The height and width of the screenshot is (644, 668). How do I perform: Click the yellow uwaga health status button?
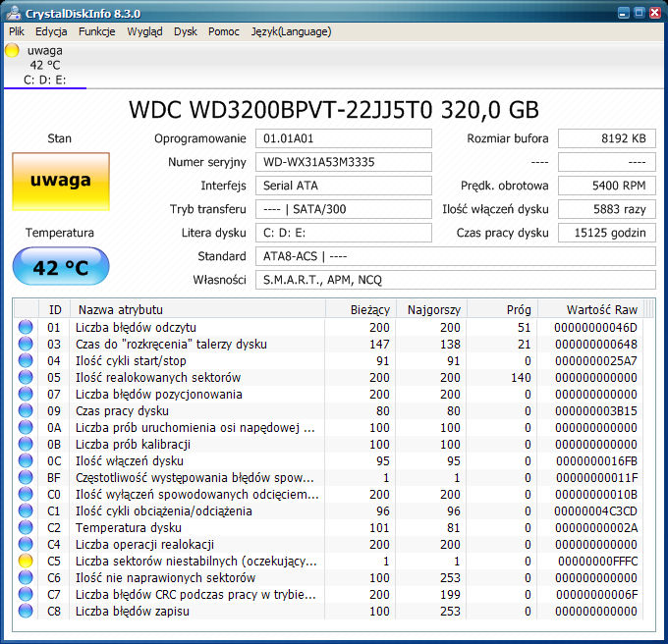[61, 182]
